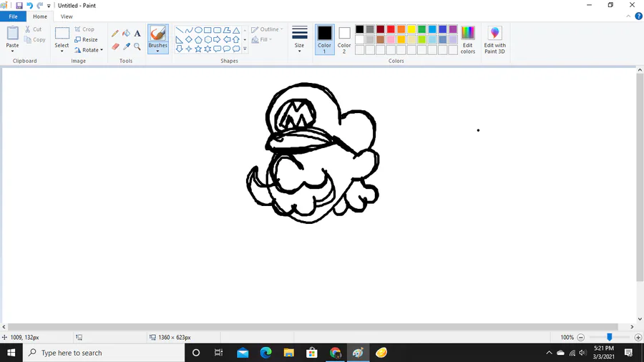Click the Zoom out minus button
Image resolution: width=644 pixels, height=362 pixels.
pyautogui.click(x=581, y=338)
